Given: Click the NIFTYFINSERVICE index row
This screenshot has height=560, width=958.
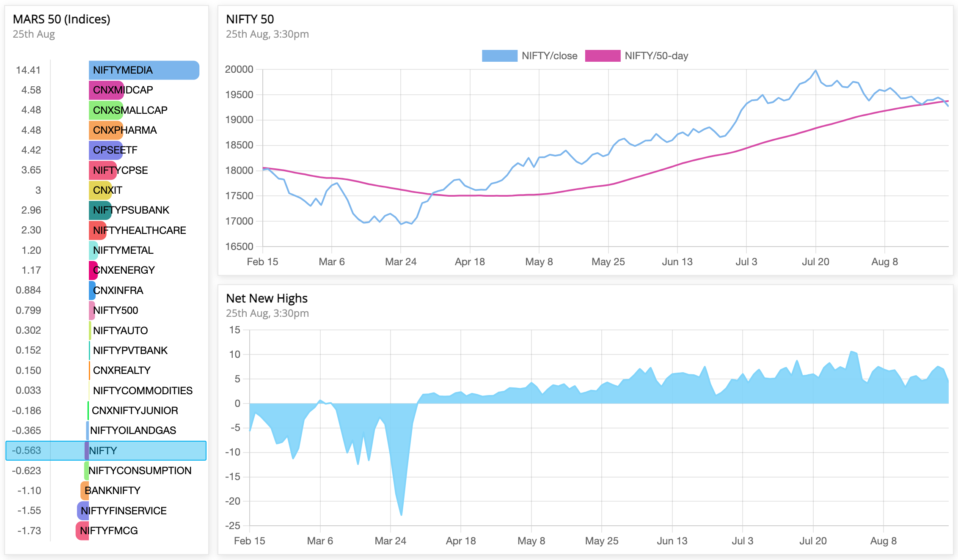Looking at the screenshot, I should pyautogui.click(x=106, y=511).
